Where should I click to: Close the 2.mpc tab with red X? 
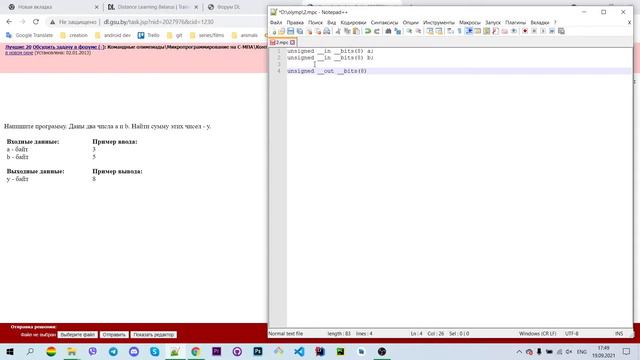pyautogui.click(x=292, y=42)
